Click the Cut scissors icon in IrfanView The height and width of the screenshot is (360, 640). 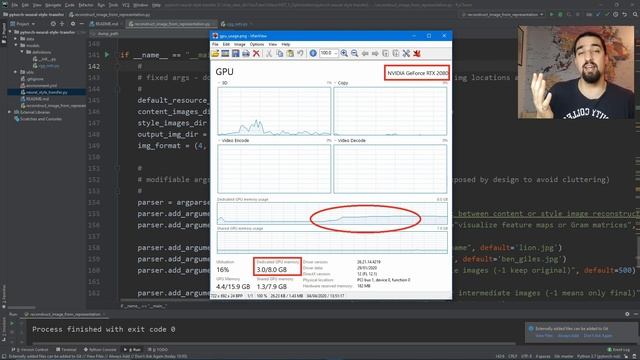point(269,53)
